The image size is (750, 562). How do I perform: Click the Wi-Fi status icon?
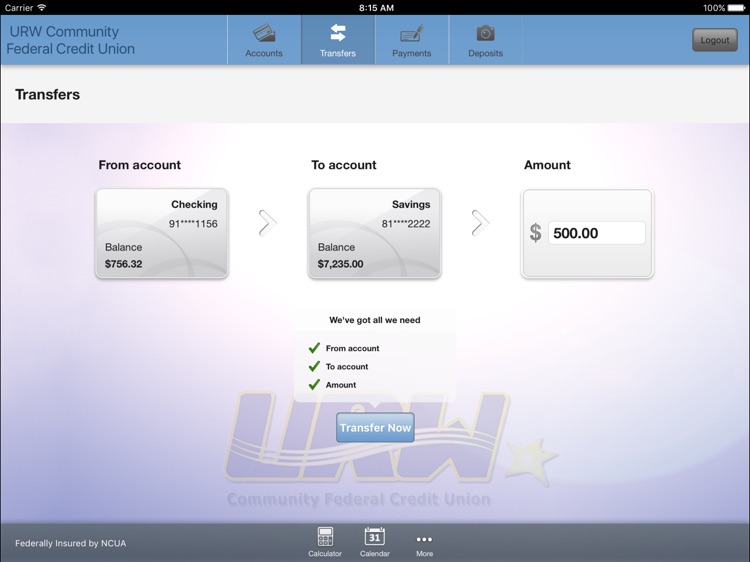(x=42, y=7)
